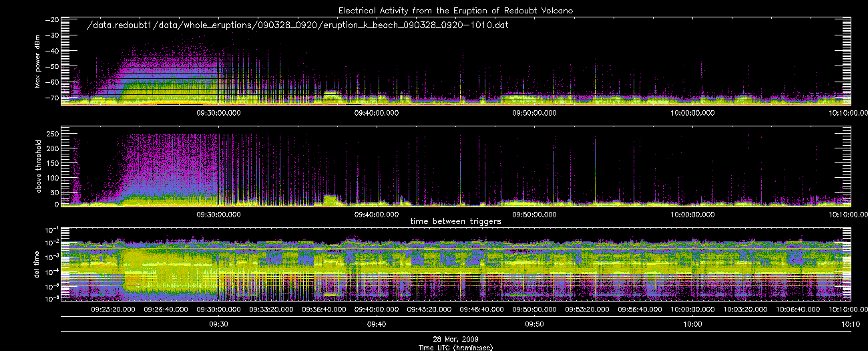Click the 'Time UTC (hr:min:sec)' axis caption
868x351 pixels.
455,348
